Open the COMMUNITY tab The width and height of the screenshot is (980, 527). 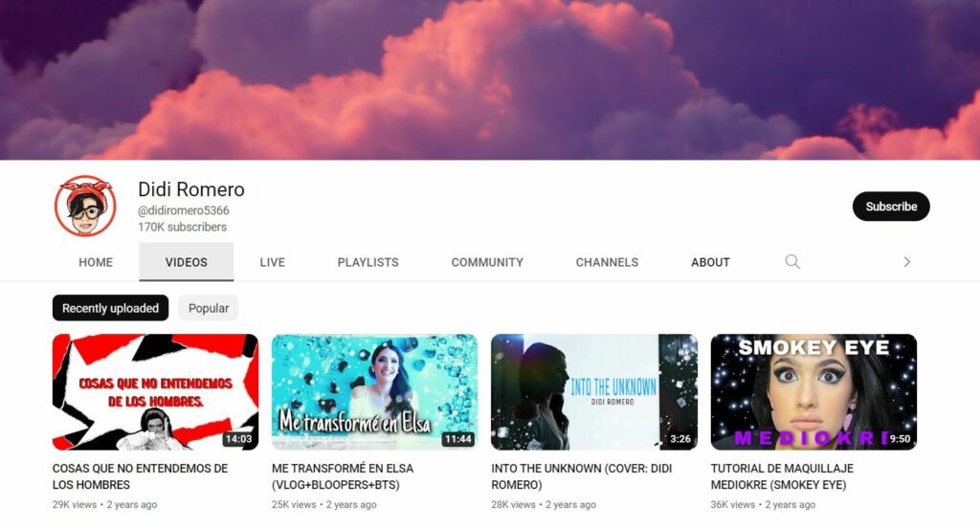[487, 262]
